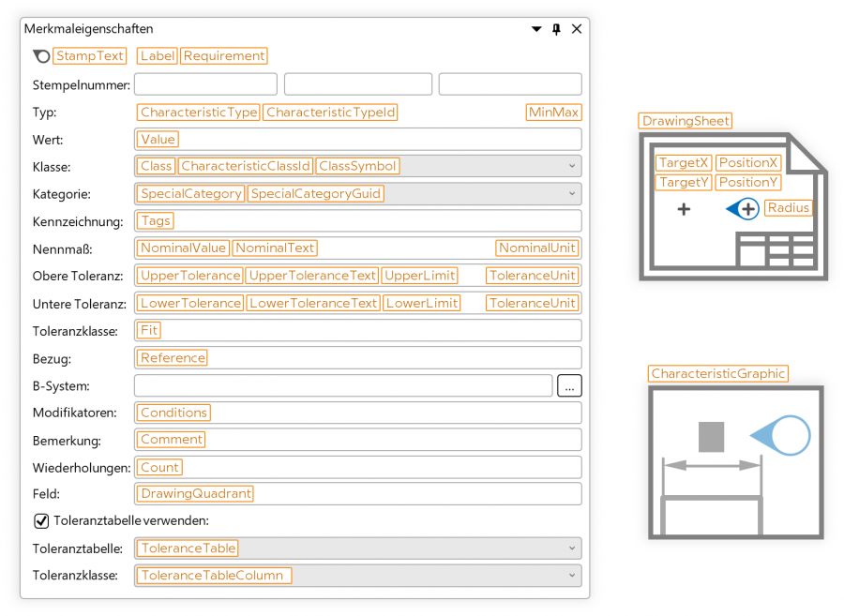Click the CharacteristicType tag
The height and width of the screenshot is (616, 844).
pos(199,113)
